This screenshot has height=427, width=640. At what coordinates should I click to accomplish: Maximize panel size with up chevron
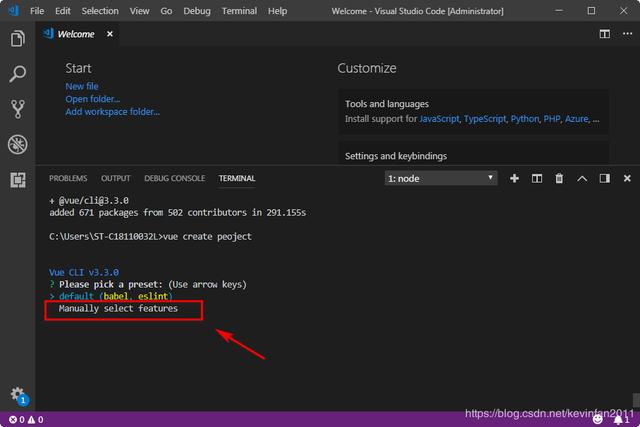tap(582, 178)
